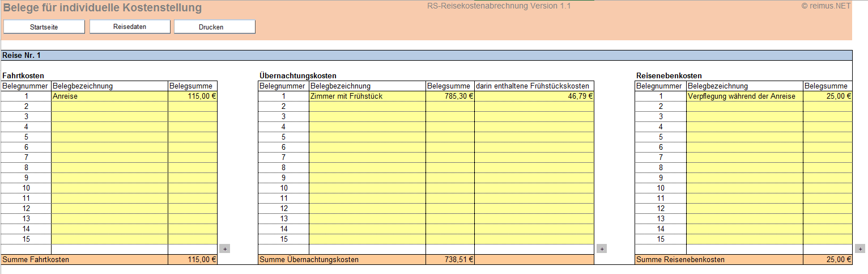Select Verpflegung während der Anreise cell

[744, 96]
